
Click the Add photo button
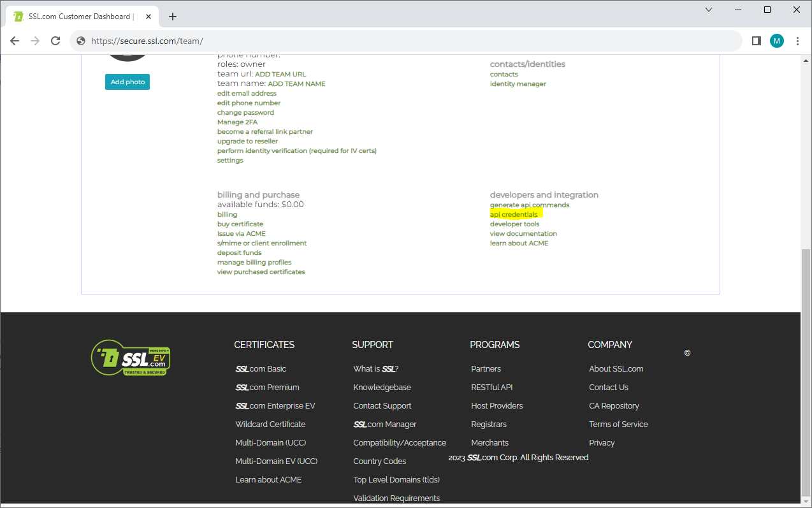tap(127, 82)
